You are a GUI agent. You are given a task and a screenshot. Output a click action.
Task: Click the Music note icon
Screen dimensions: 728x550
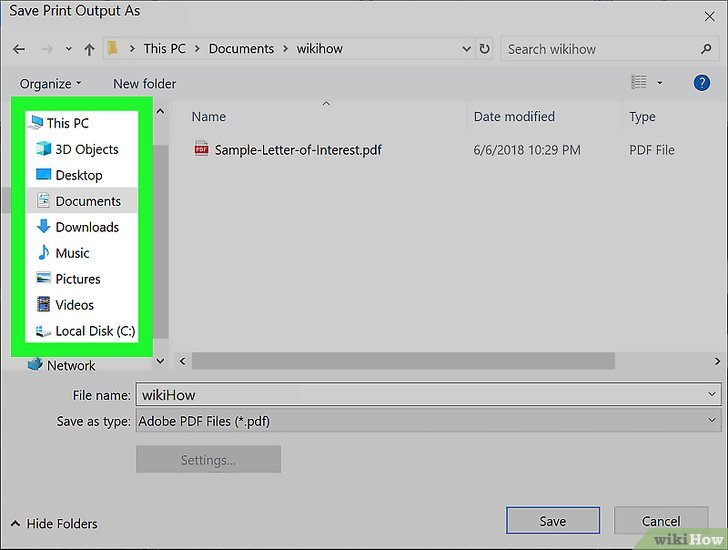click(x=44, y=252)
